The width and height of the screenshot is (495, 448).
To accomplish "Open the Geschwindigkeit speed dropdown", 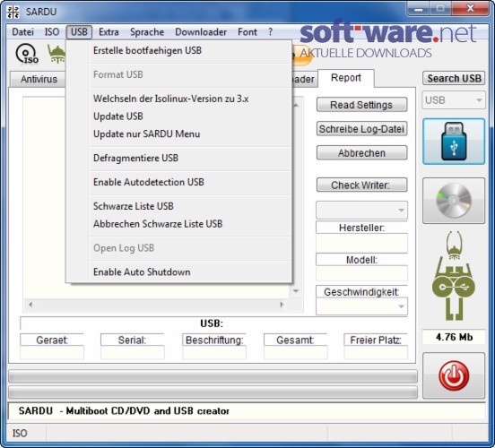I will tap(361, 306).
